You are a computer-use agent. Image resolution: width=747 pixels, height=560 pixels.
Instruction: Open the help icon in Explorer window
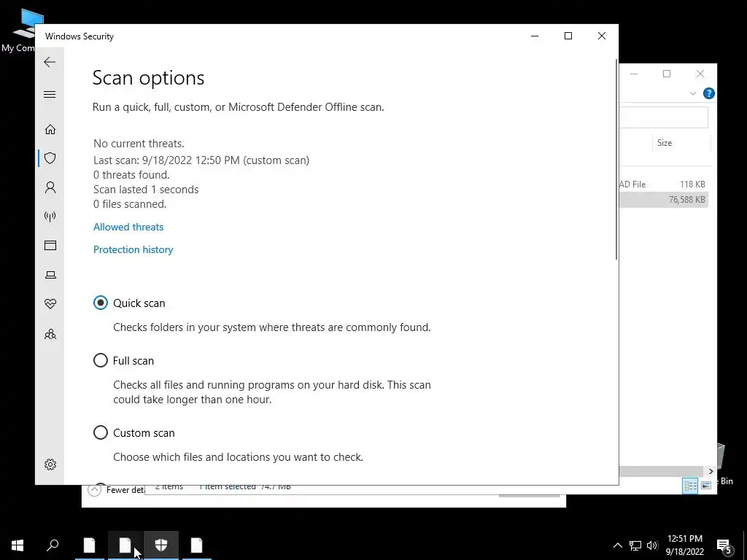point(708,93)
